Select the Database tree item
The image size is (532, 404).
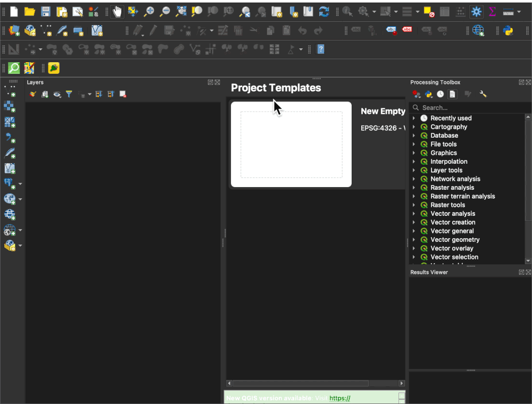(444, 136)
